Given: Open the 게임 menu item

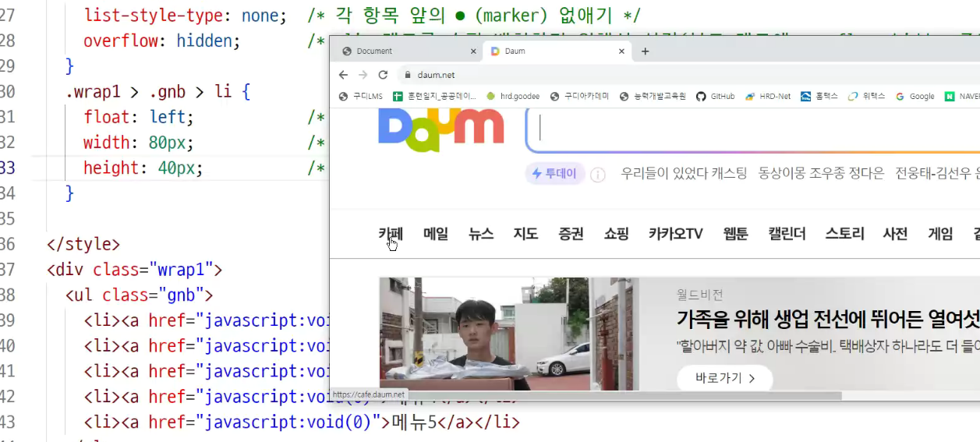Looking at the screenshot, I should [x=940, y=234].
